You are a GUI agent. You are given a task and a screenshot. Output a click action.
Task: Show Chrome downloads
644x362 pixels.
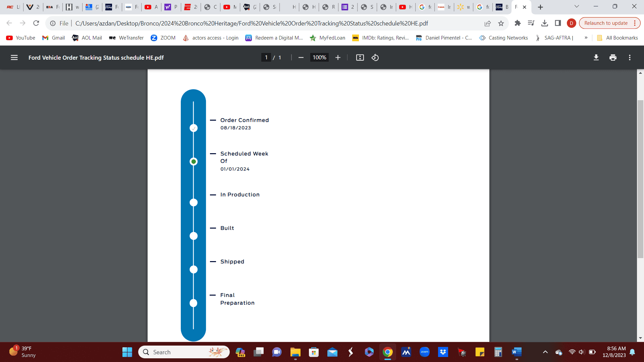point(544,23)
